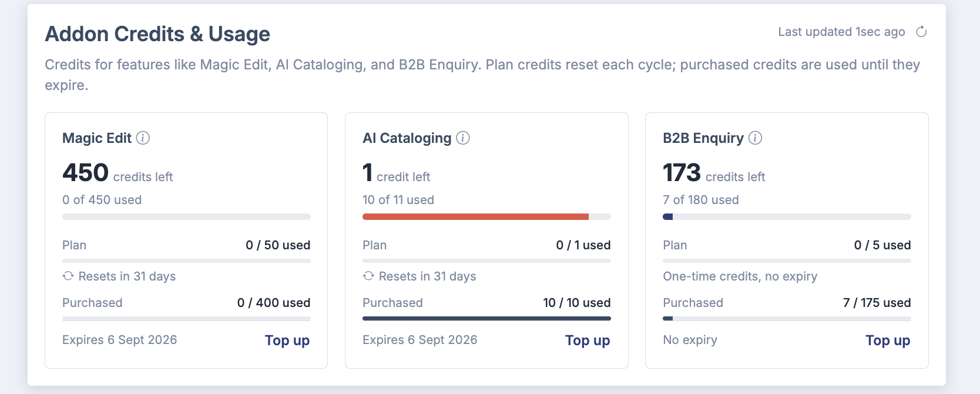This screenshot has height=394, width=980.
Task: Click Magic Edit total usage bar
Action: point(186,217)
